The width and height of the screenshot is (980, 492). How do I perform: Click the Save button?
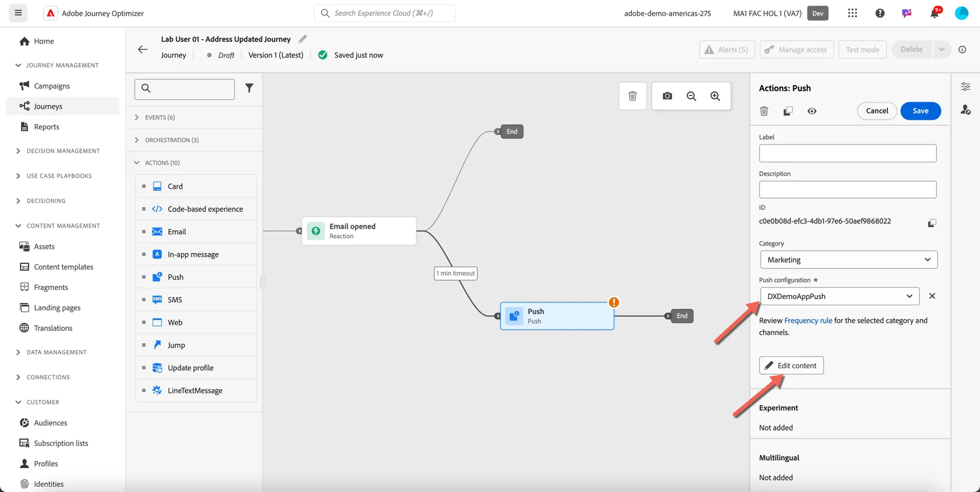point(920,111)
